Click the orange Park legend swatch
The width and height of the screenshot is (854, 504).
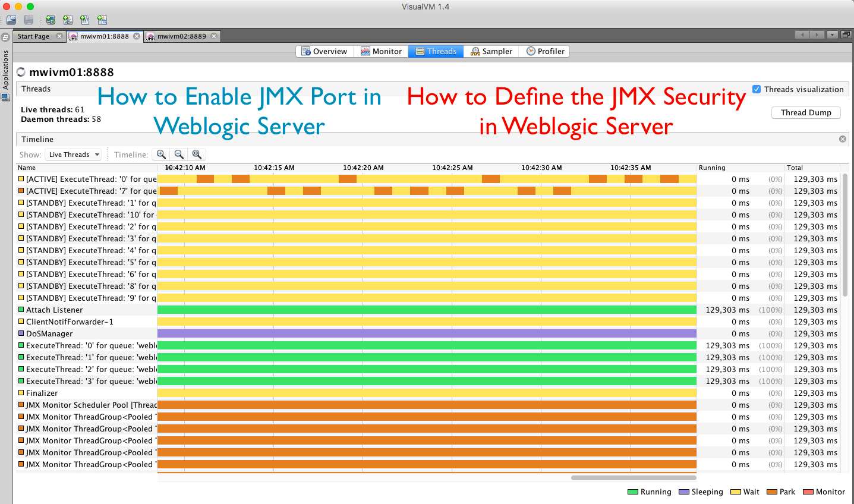tap(772, 492)
